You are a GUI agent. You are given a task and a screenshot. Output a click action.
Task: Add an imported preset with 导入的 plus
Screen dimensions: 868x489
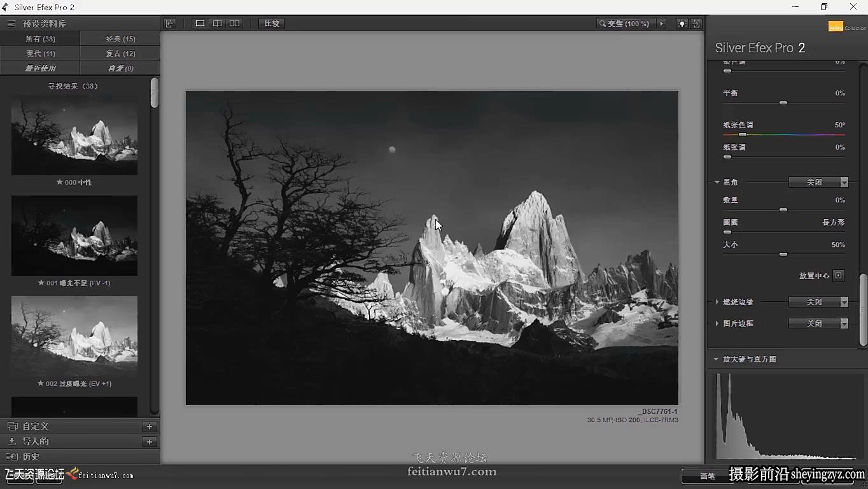(x=150, y=441)
